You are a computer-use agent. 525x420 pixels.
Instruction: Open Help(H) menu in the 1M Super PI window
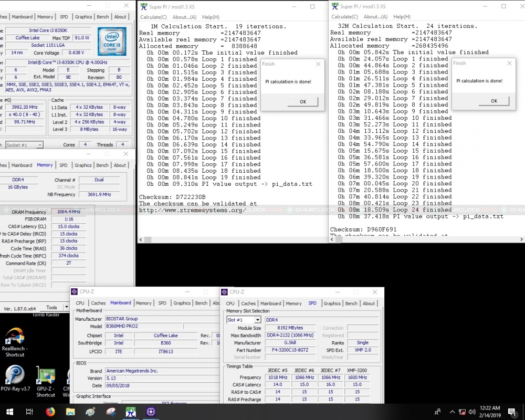(x=211, y=17)
